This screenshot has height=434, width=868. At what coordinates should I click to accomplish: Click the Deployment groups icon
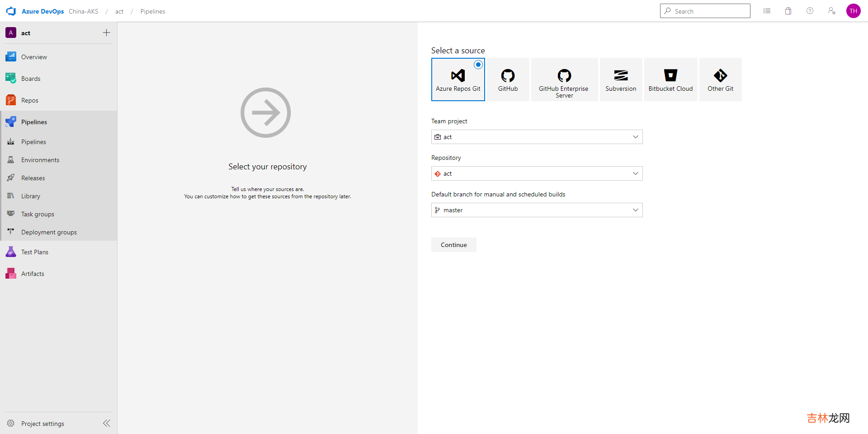pos(11,232)
